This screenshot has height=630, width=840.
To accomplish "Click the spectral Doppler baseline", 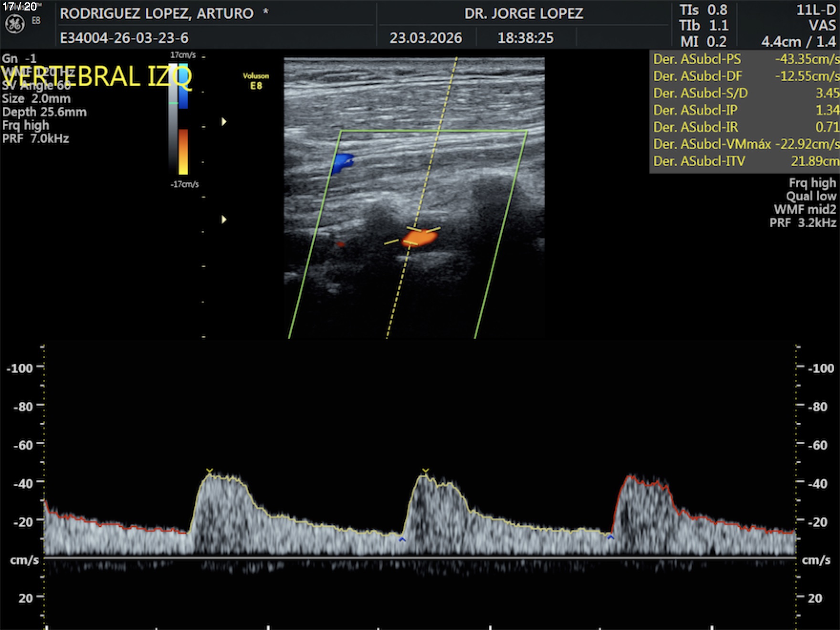I will click(420, 557).
